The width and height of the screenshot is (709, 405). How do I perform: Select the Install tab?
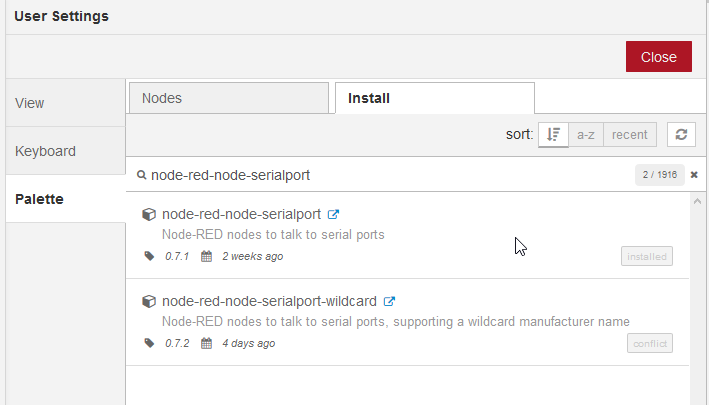pyautogui.click(x=435, y=98)
